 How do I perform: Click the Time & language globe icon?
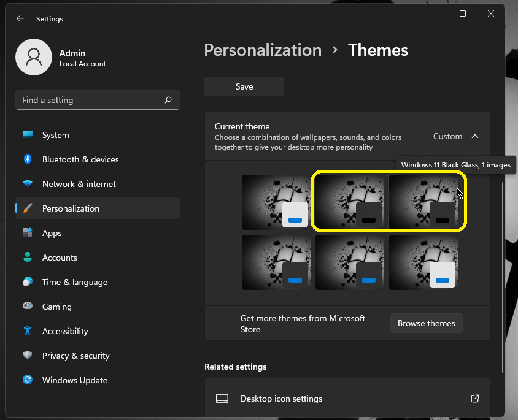pos(28,282)
